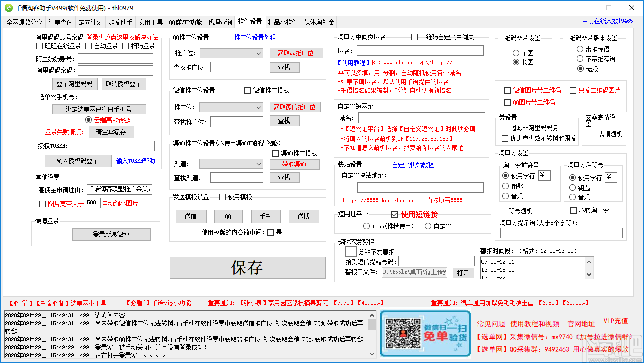This screenshot has width=644, height=363.
Task: Switch to the 订单查询 tab
Action: (x=60, y=22)
